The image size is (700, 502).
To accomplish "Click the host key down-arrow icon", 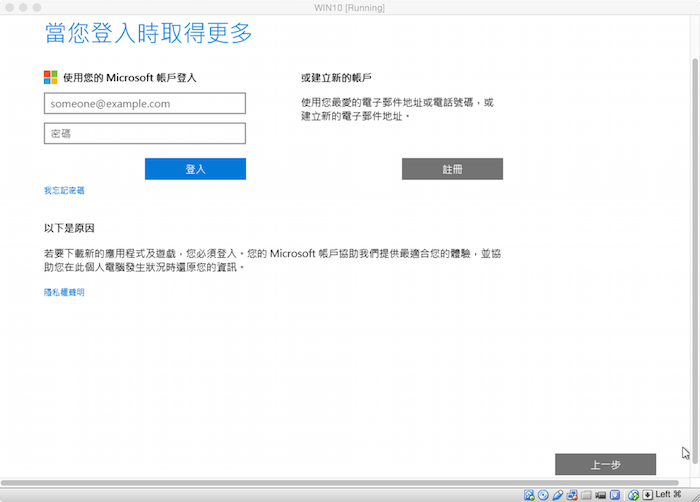I will coord(647,495).
